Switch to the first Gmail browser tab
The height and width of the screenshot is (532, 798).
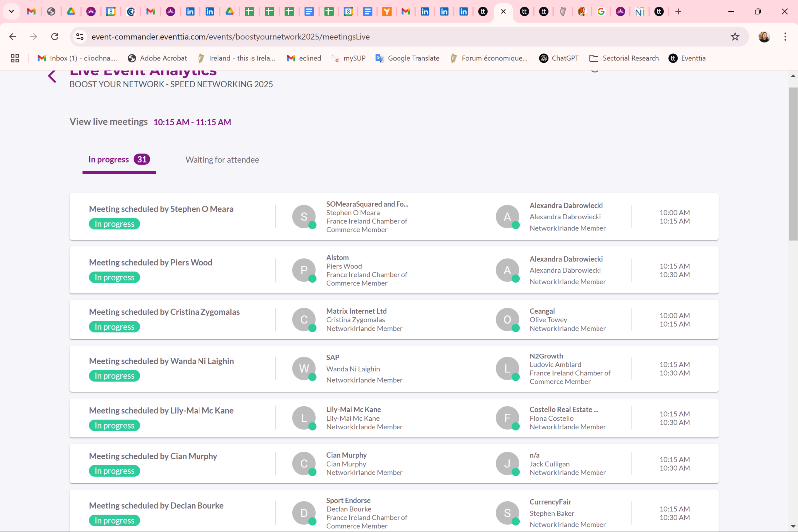click(31, 11)
